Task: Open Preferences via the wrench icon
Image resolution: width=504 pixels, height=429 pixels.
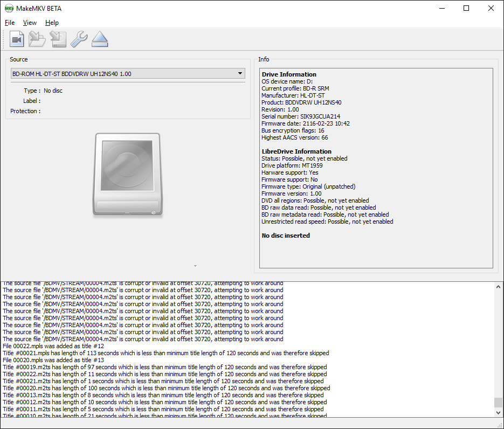Action: 79,39
